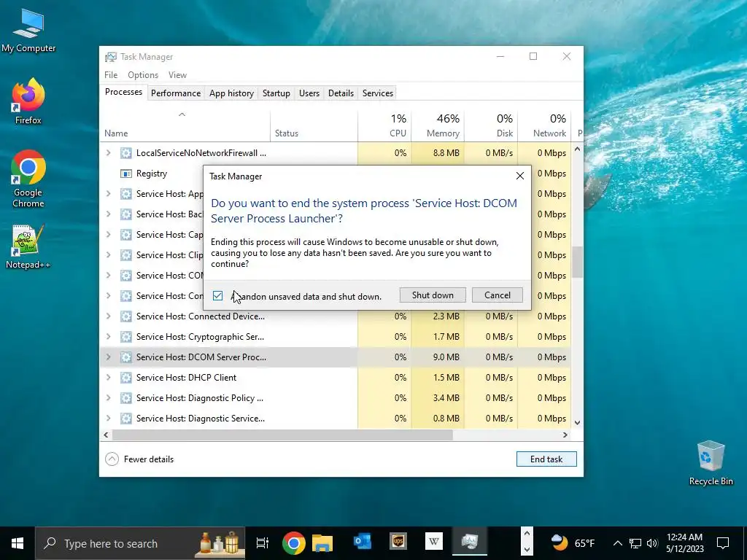Open Task View in the taskbar
The width and height of the screenshot is (747, 560).
click(263, 542)
